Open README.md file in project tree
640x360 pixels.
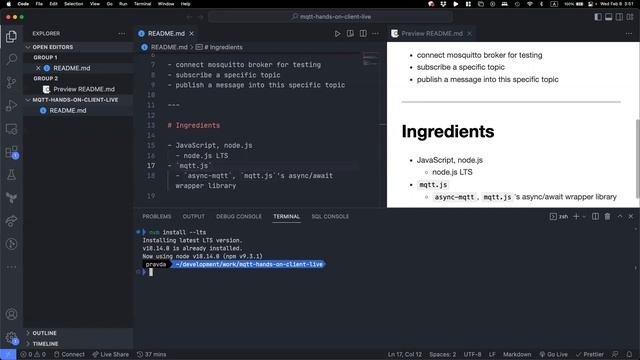point(78,110)
